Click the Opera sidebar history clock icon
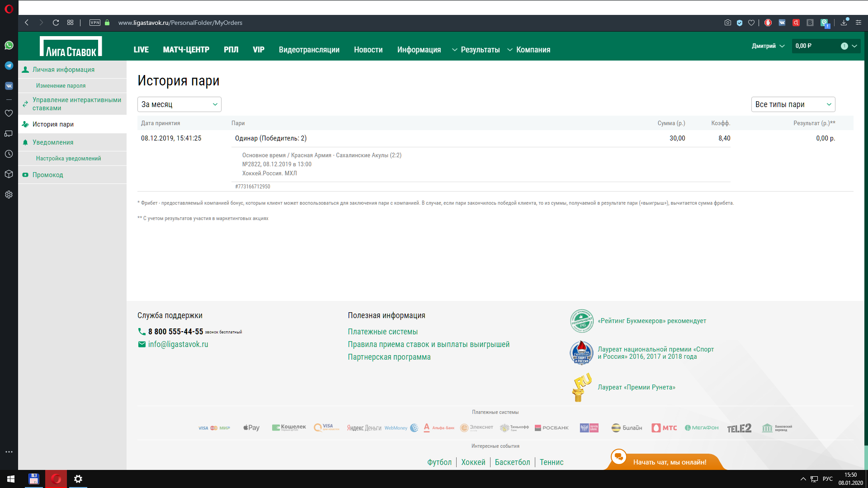Image resolution: width=868 pixels, height=488 pixels. pyautogui.click(x=9, y=154)
